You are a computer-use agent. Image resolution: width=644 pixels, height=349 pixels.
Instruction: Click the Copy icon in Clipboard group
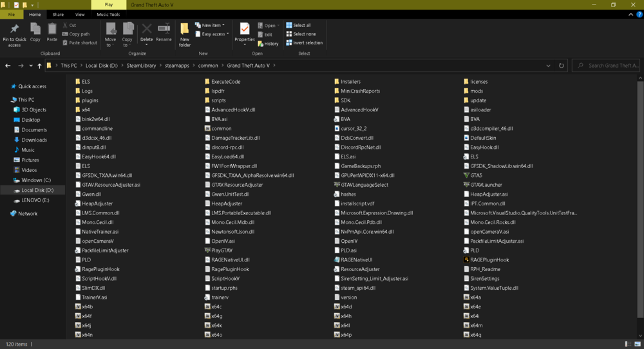(35, 29)
